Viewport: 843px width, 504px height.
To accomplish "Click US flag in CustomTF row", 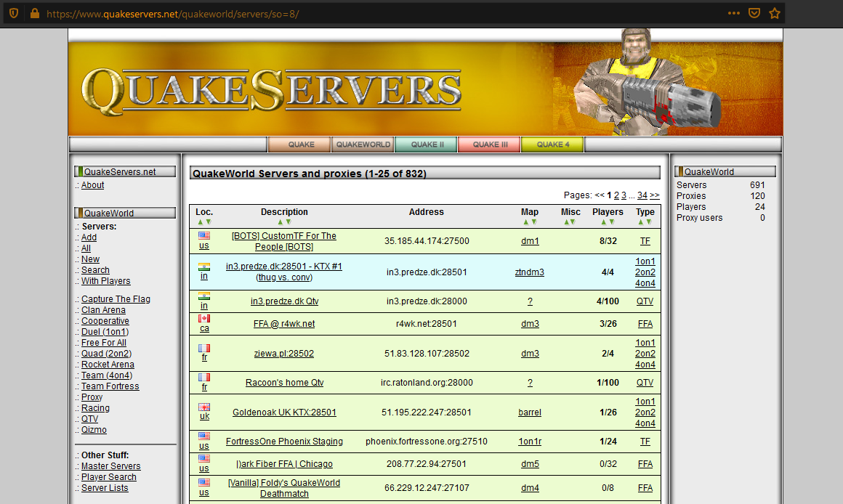I will [x=204, y=235].
